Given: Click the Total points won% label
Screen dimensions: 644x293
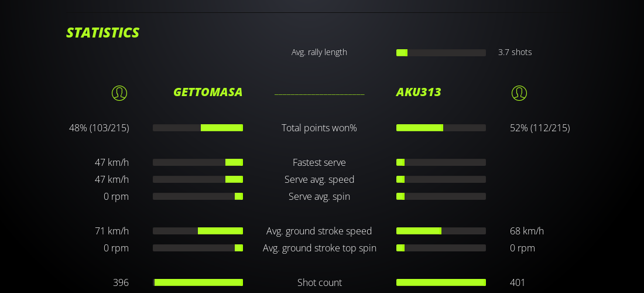Looking at the screenshot, I should pos(319,128).
